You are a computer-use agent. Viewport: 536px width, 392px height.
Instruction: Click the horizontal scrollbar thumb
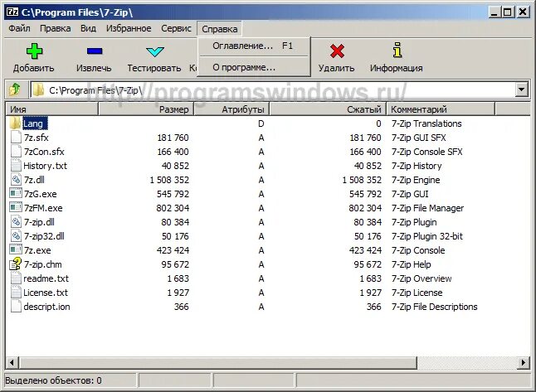coord(217,362)
